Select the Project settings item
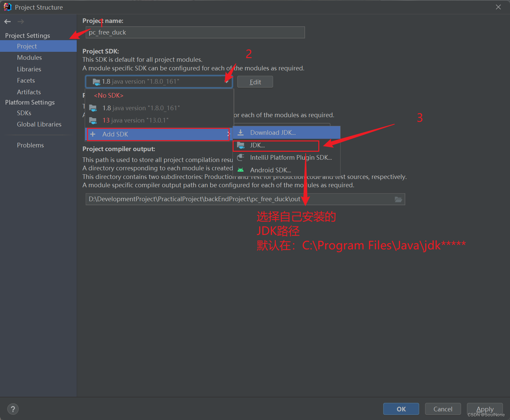Viewport: 510px width, 420px height. (38, 46)
